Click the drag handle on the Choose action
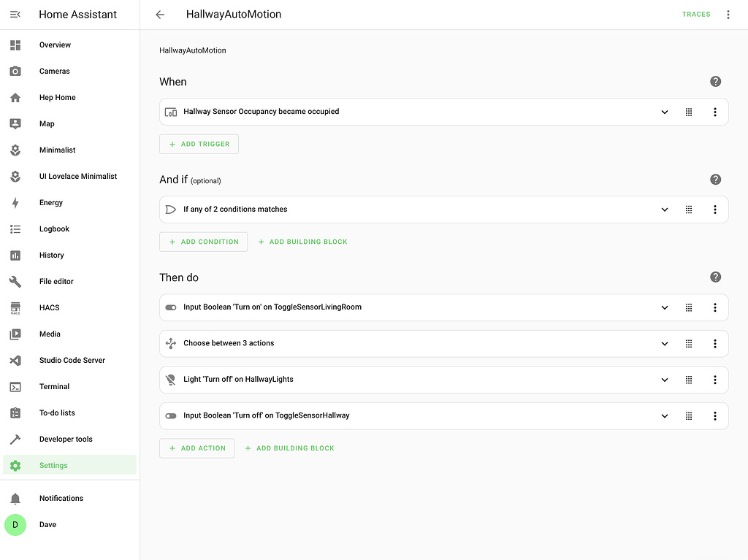748x560 pixels. tap(688, 344)
